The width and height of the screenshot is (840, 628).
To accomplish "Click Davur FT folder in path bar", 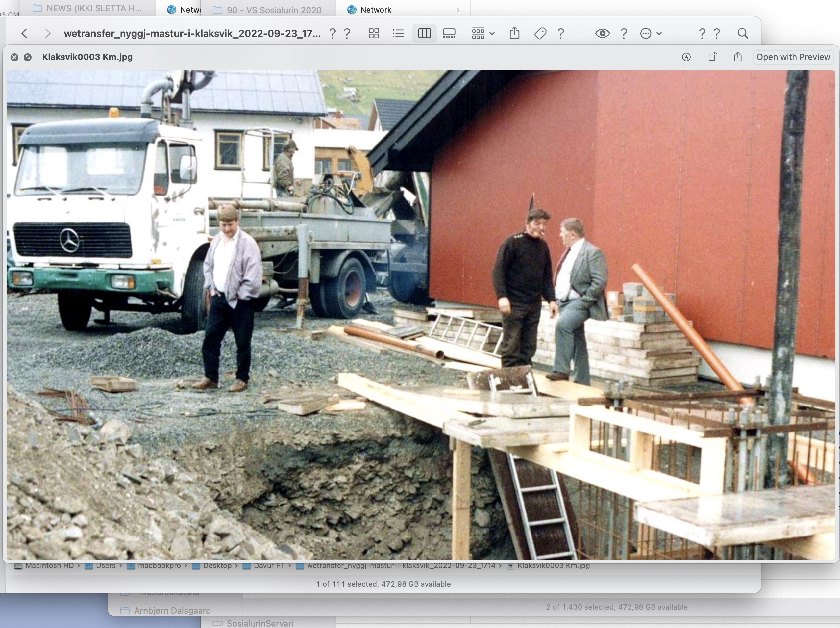I will [x=263, y=565].
